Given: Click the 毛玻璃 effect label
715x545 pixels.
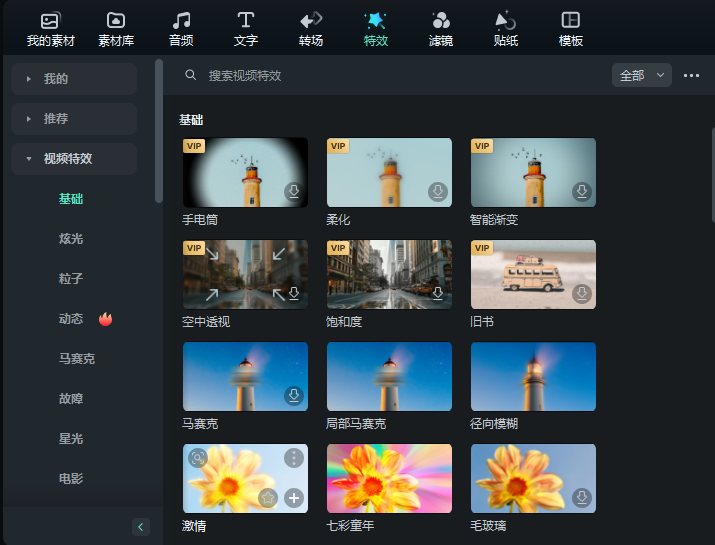Looking at the screenshot, I should [488, 526].
